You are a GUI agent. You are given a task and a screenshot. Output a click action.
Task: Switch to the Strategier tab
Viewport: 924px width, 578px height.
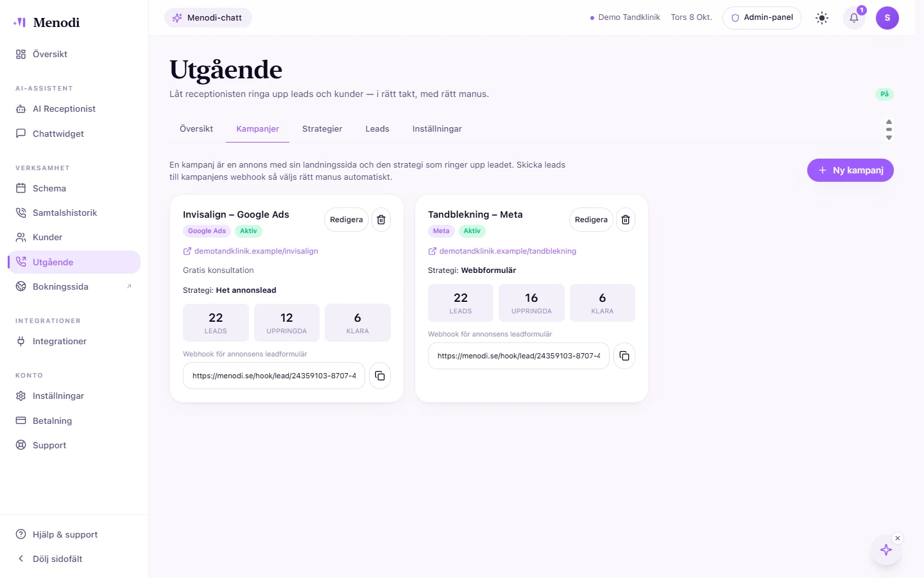coord(322,129)
